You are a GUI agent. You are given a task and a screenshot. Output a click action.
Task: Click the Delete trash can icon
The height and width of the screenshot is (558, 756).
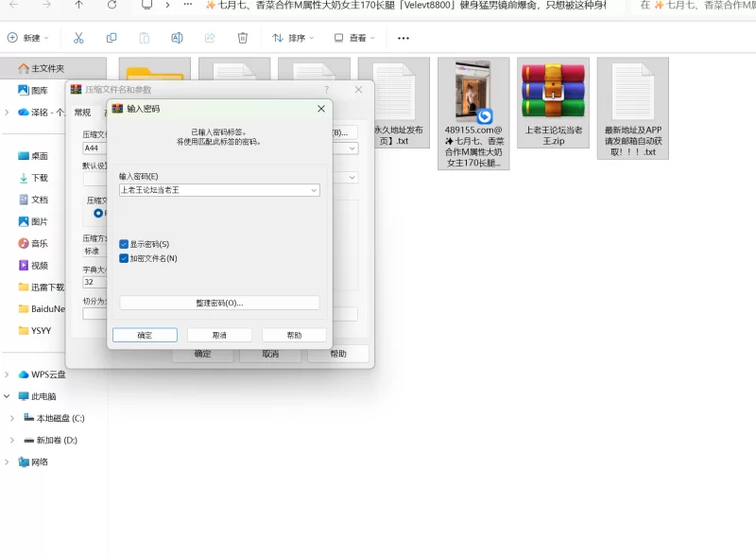pyautogui.click(x=243, y=38)
